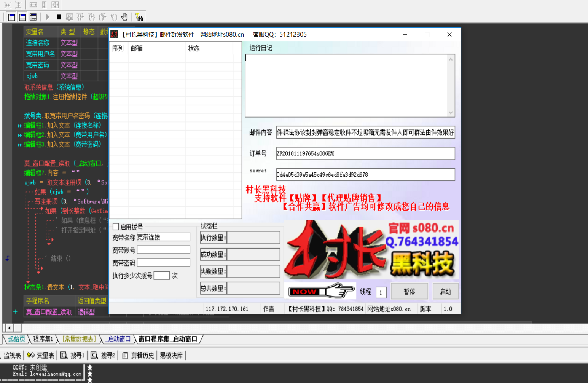Click the 序列 column header
588x383 pixels.
118,48
